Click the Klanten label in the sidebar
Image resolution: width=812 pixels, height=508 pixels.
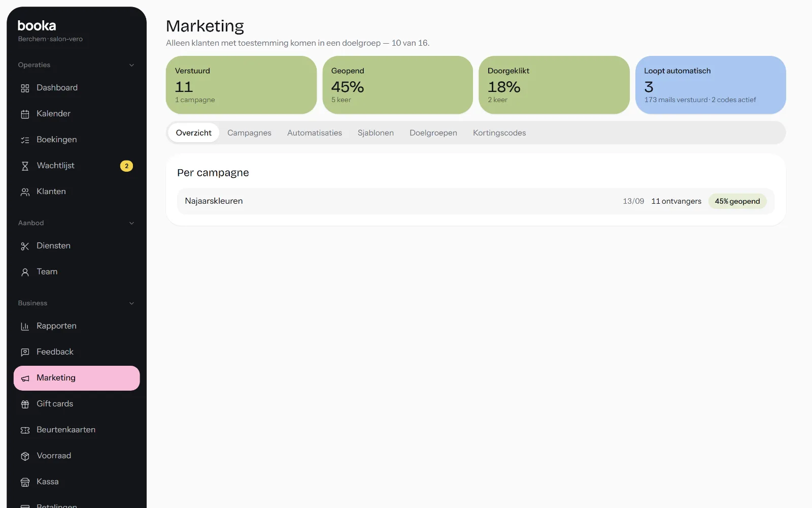[x=51, y=192]
